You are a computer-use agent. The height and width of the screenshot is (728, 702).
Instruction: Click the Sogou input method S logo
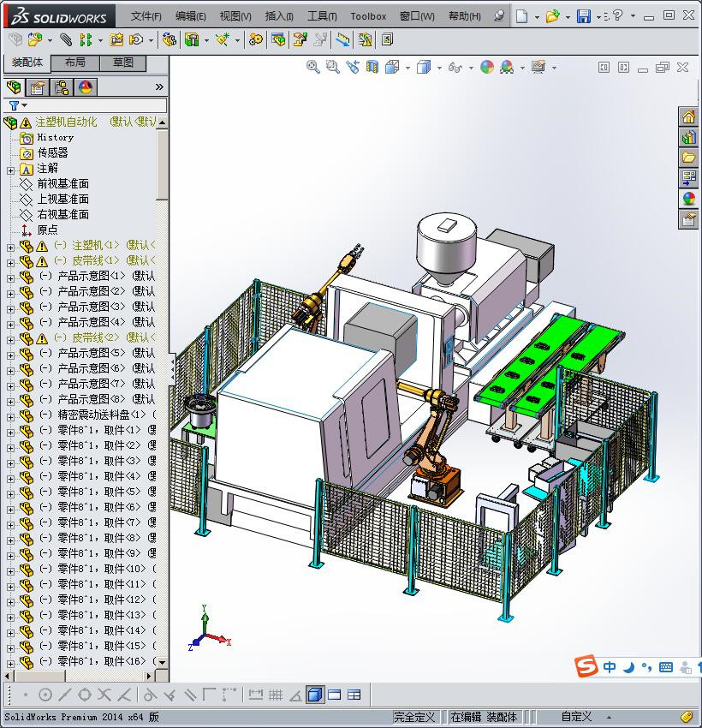586,666
